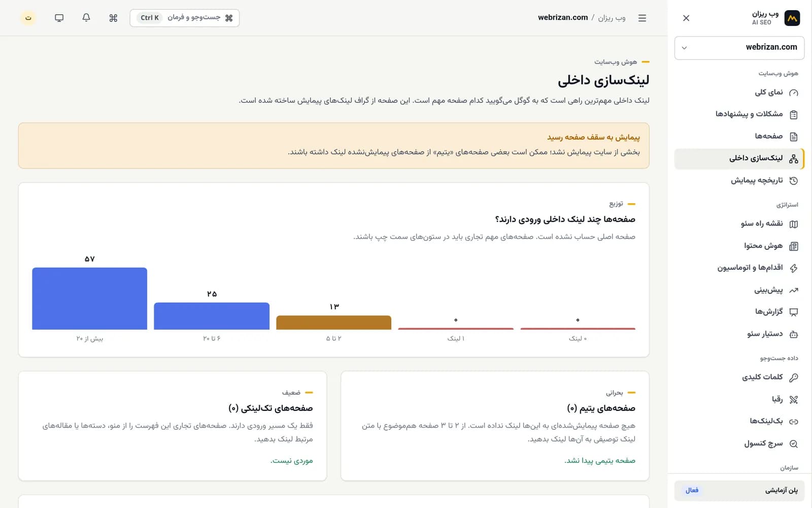Select the صفحه‌ها document icon

coord(794,136)
